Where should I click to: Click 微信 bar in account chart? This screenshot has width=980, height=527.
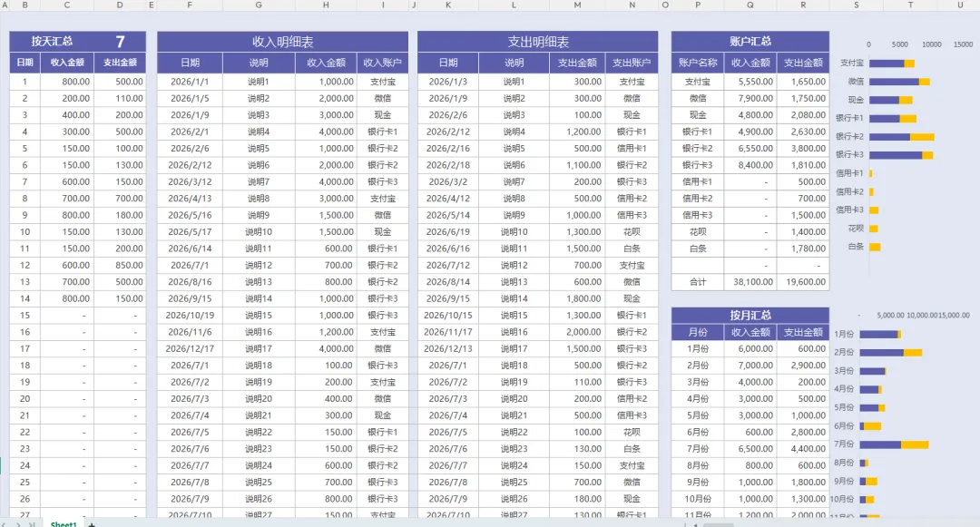pos(899,82)
